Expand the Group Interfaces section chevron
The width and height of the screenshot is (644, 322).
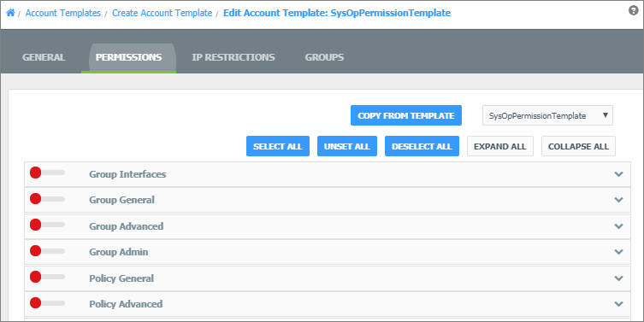[618, 174]
